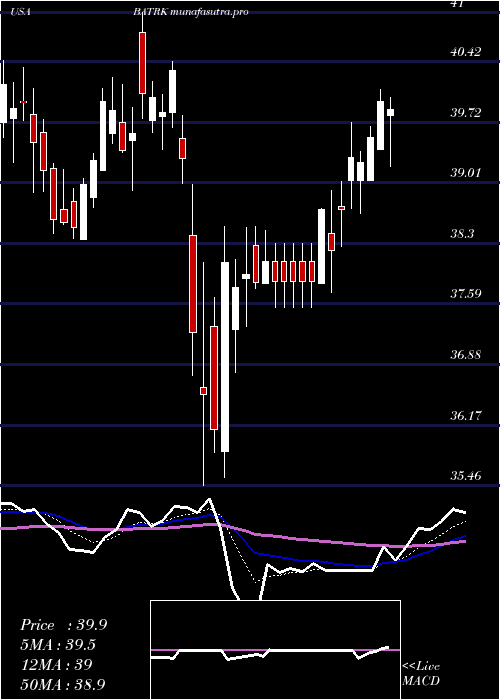Click the 12MA : 39 value

pyautogui.click(x=56, y=665)
